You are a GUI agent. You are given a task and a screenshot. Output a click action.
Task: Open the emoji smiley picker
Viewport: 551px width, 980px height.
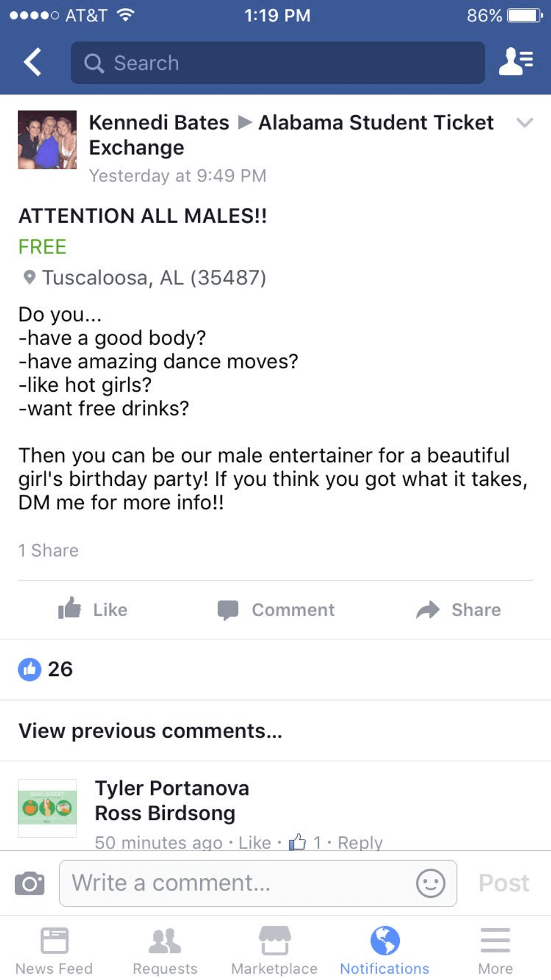coord(430,883)
